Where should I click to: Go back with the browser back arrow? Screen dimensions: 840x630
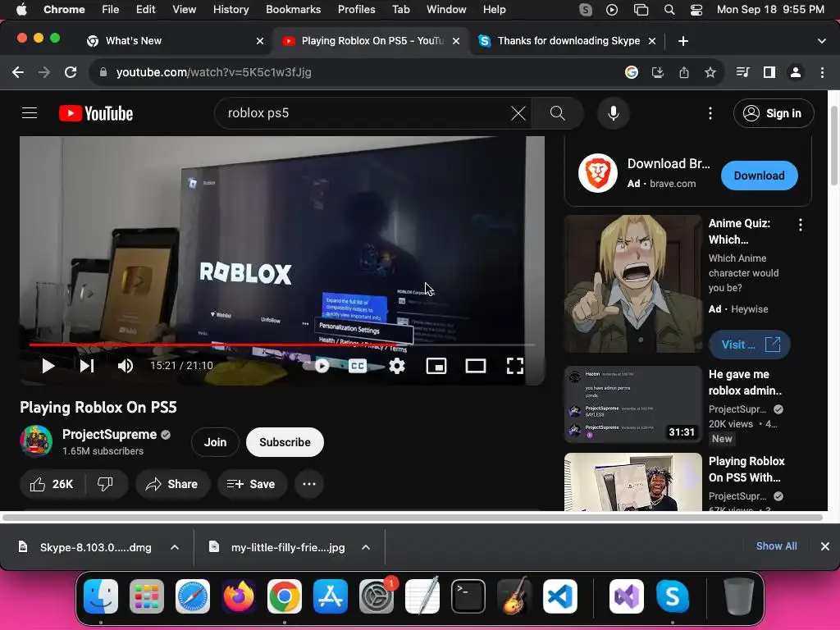click(x=18, y=72)
